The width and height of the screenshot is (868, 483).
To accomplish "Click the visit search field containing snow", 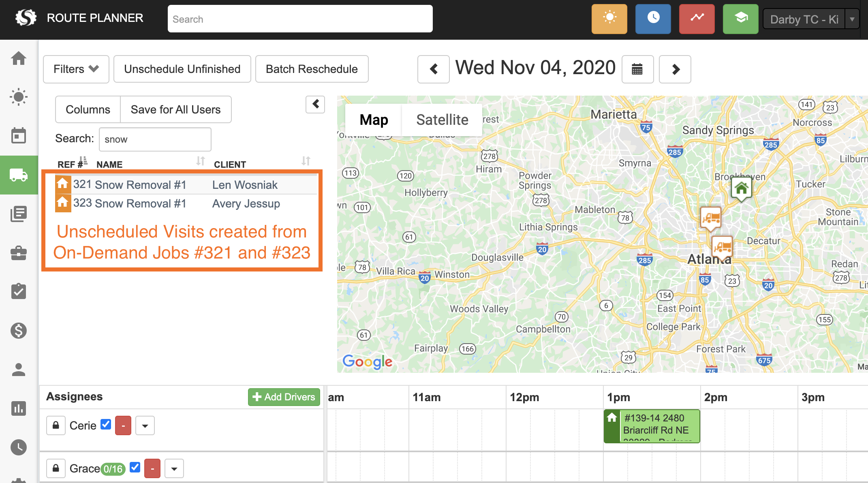I will [x=155, y=139].
